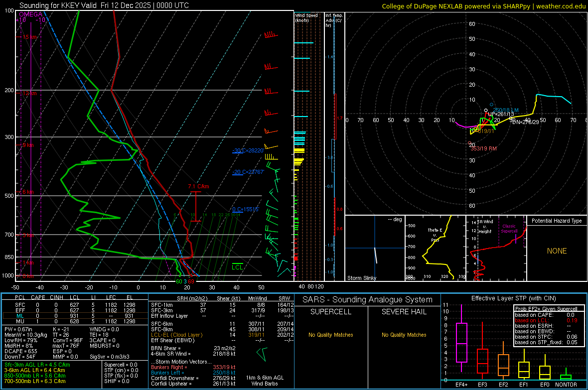Select the SFC parcel row
588x390 pixels.
[x=75, y=305]
